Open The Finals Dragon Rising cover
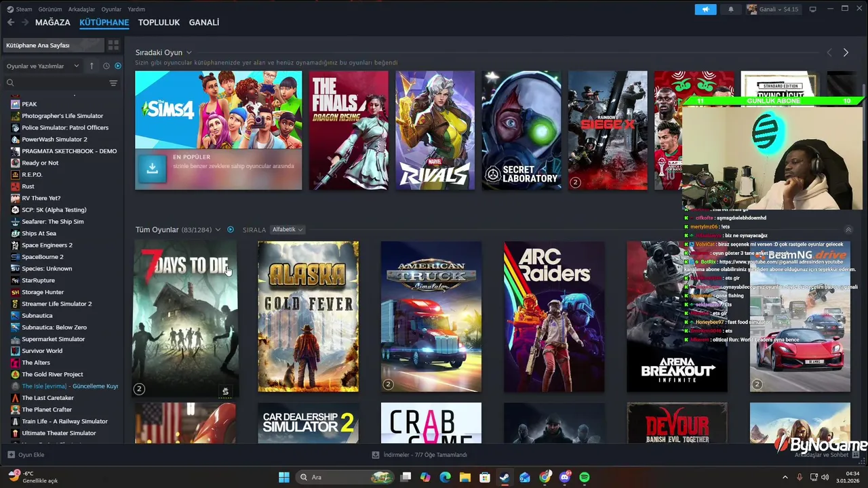This screenshot has width=868, height=488. pos(349,130)
